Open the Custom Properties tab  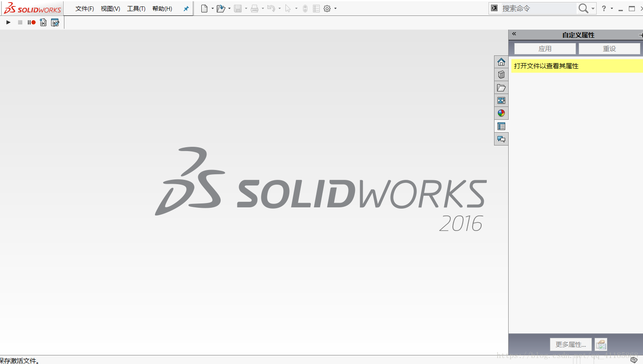(501, 126)
